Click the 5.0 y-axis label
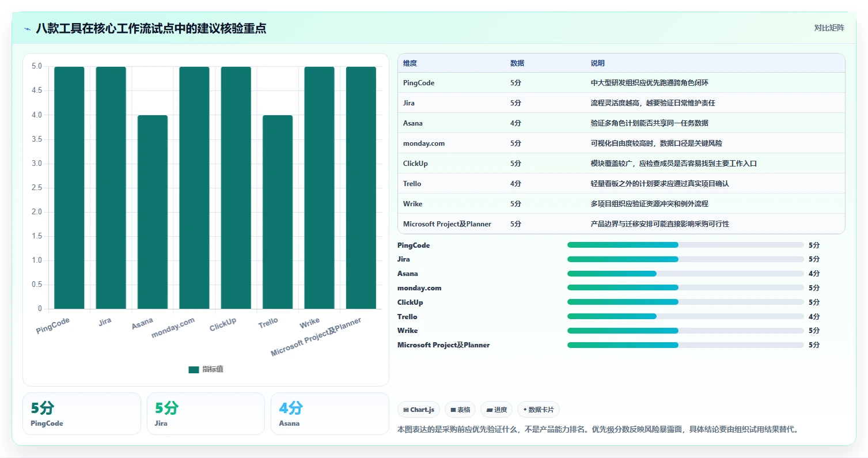 pos(37,66)
